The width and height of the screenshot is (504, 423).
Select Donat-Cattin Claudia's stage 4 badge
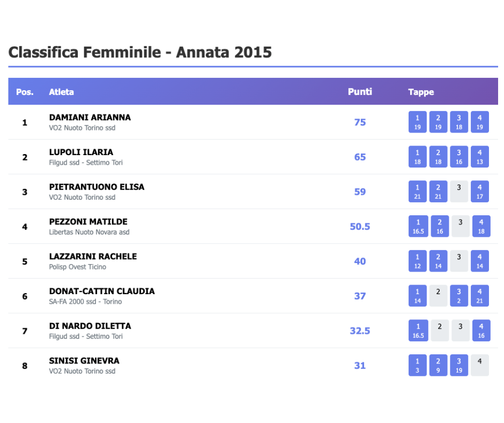coord(479,296)
